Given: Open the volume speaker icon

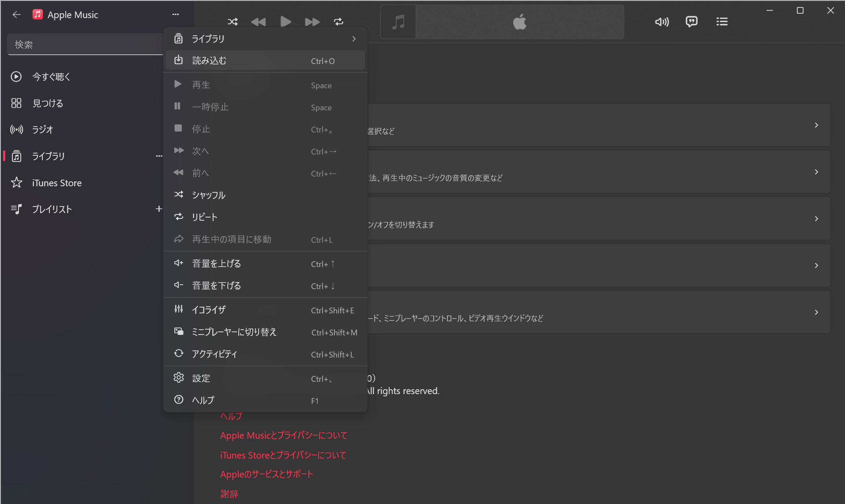Looking at the screenshot, I should point(661,22).
